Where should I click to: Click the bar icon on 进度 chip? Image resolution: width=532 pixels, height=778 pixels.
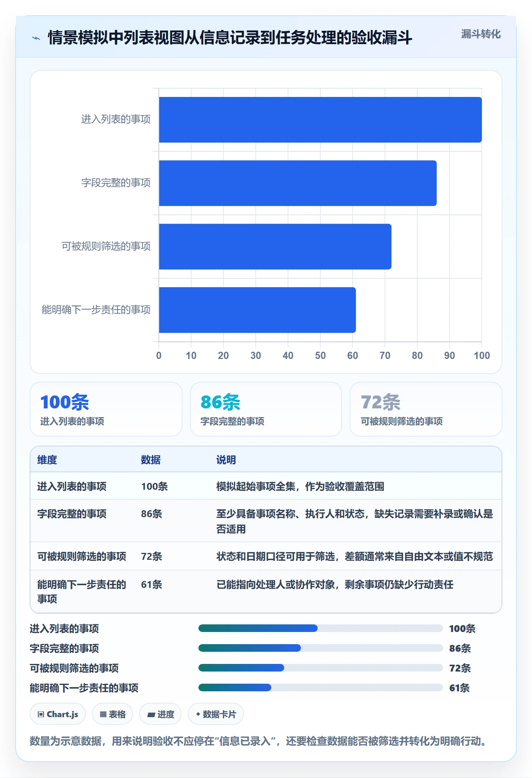(x=151, y=715)
